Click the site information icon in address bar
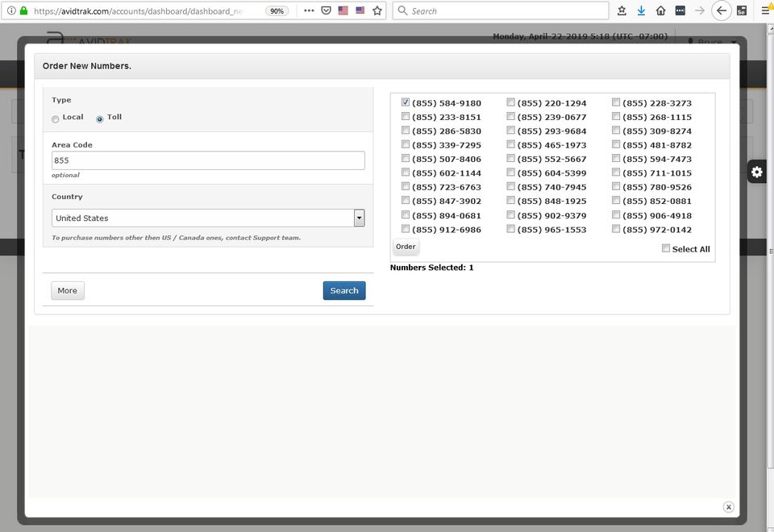This screenshot has width=774, height=532. tap(10, 10)
